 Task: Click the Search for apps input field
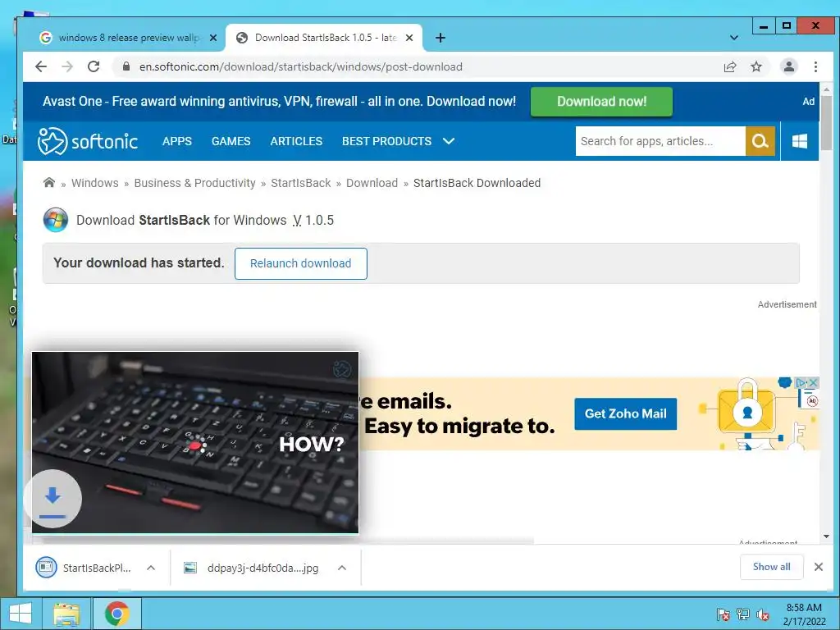[x=660, y=141]
